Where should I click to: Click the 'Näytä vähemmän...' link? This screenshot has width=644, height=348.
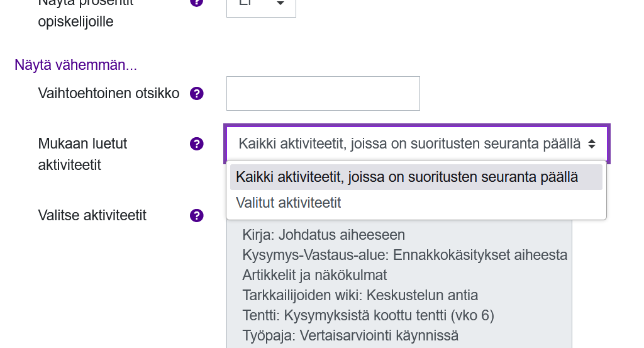75,65
